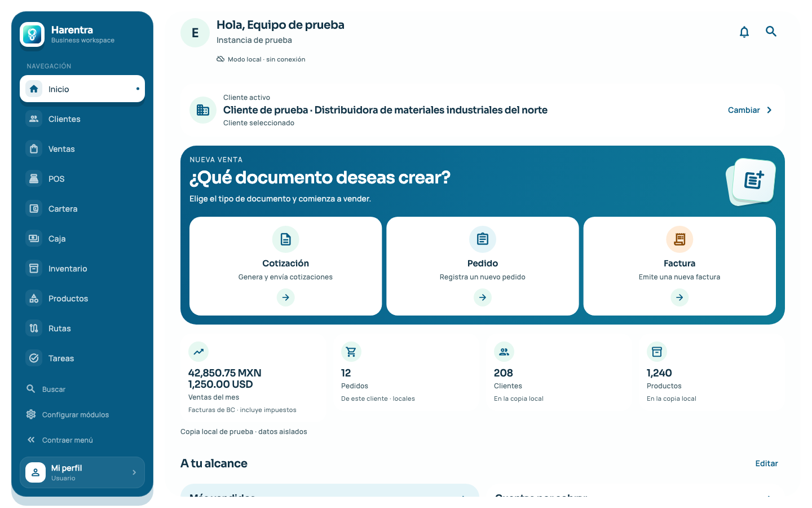
Task: Open Cartera in the sidebar
Action: (82, 209)
